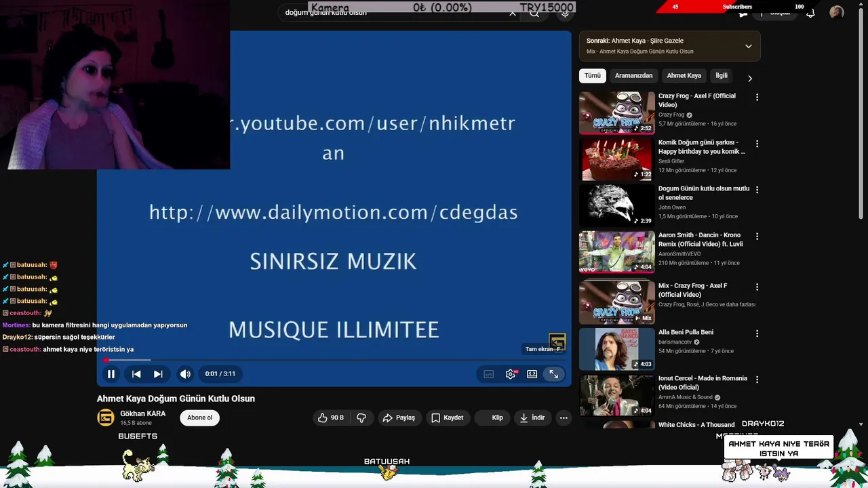Open Ionut Cercel - Made in Romania thumbnail
868x488 pixels.
(616, 395)
